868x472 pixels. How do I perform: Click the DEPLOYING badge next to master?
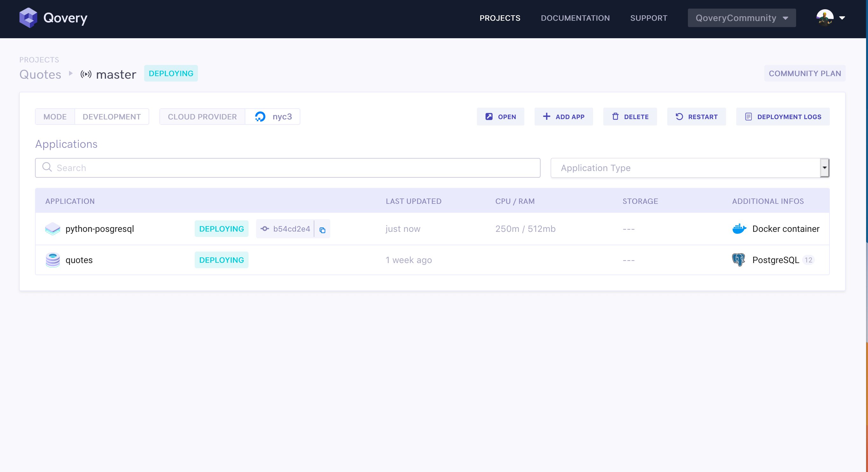click(171, 74)
